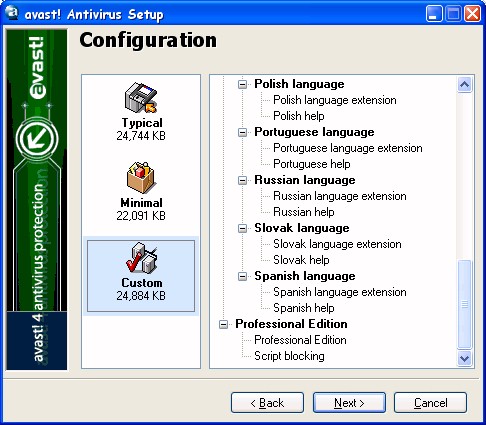Collapse the Slovak language node
This screenshot has height=425, width=486.
pos(243,228)
